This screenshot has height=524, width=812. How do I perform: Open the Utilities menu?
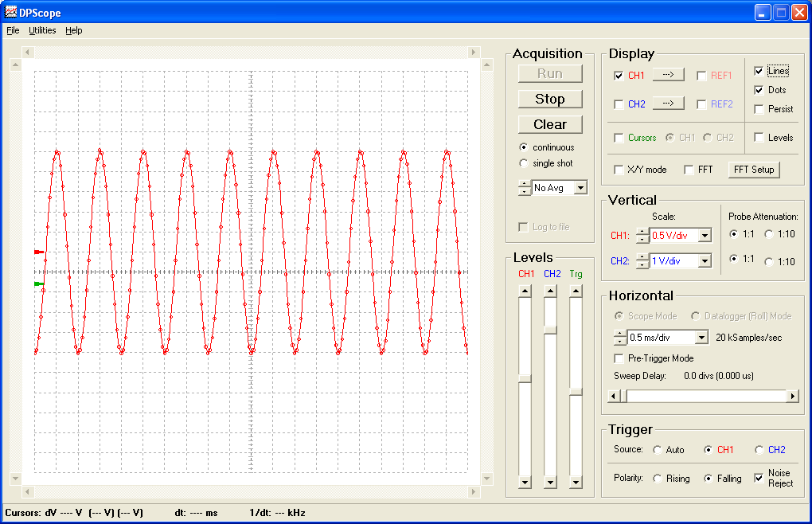[41, 30]
